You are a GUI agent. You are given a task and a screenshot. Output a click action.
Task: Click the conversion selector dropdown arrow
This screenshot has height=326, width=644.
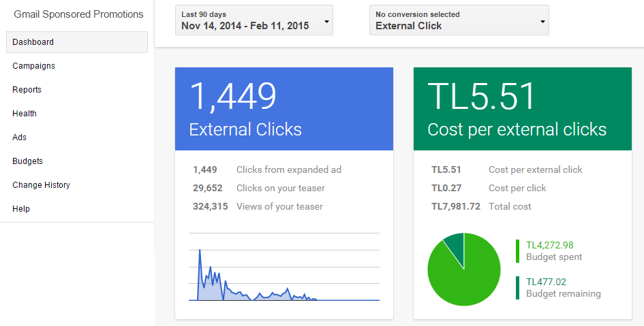(542, 22)
